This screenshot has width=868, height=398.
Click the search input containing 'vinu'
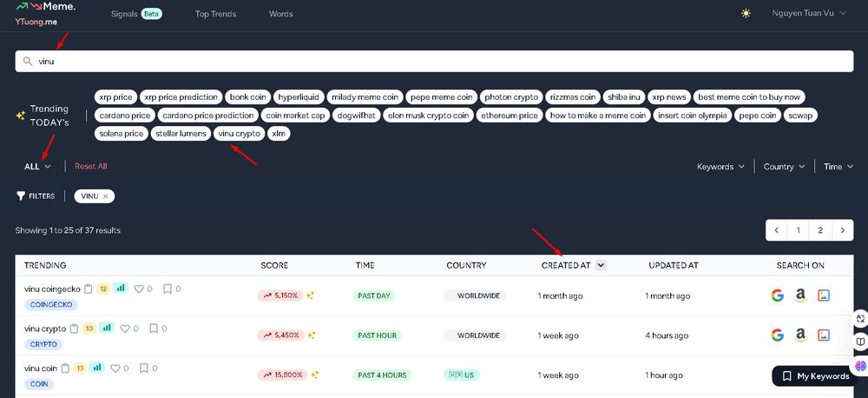point(434,61)
